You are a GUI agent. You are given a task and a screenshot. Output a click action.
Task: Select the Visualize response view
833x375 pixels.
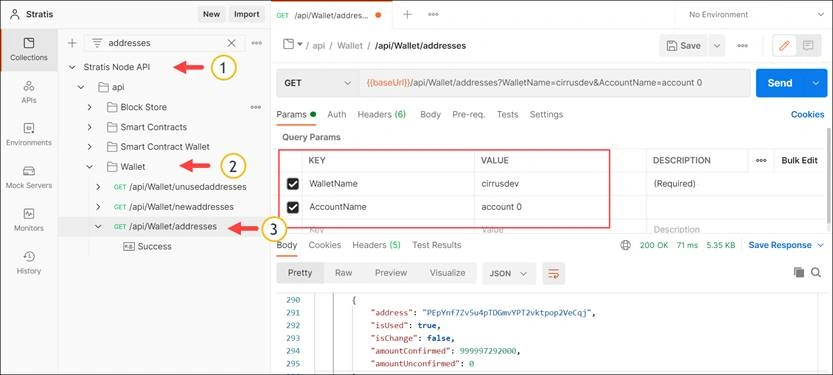(447, 273)
